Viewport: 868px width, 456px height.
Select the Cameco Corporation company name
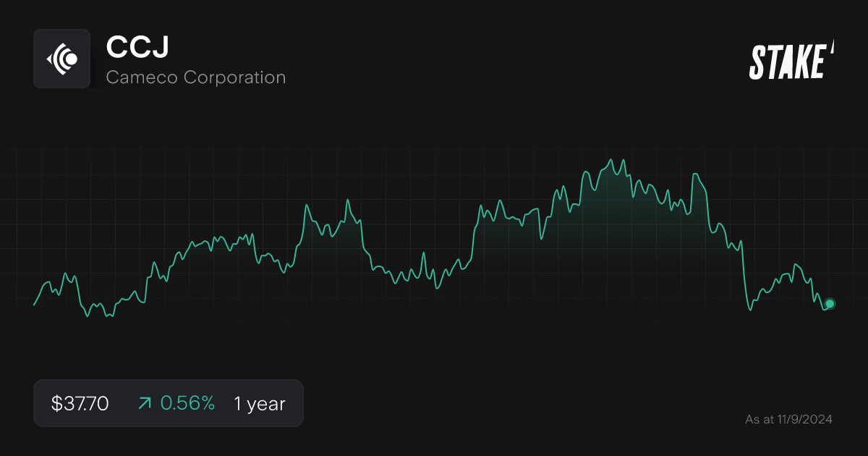[x=196, y=77]
